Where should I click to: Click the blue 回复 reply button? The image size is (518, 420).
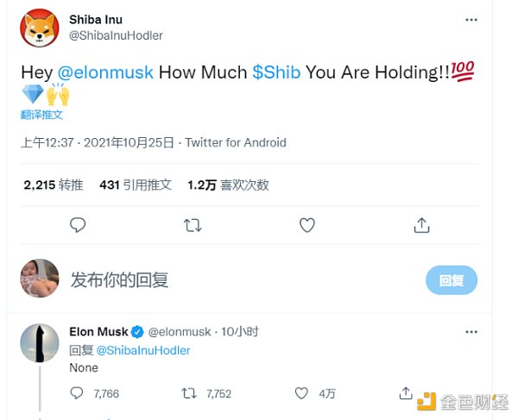click(452, 280)
